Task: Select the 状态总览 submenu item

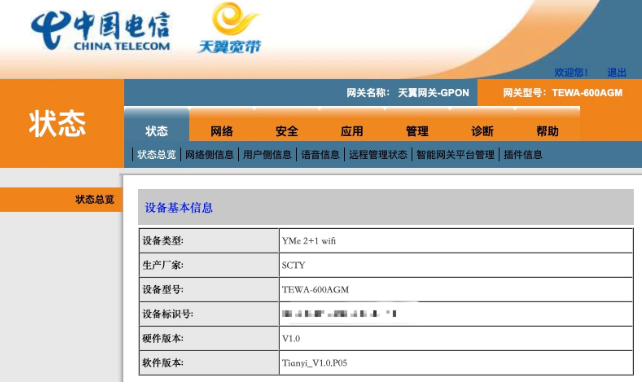Action: pyautogui.click(x=156, y=155)
